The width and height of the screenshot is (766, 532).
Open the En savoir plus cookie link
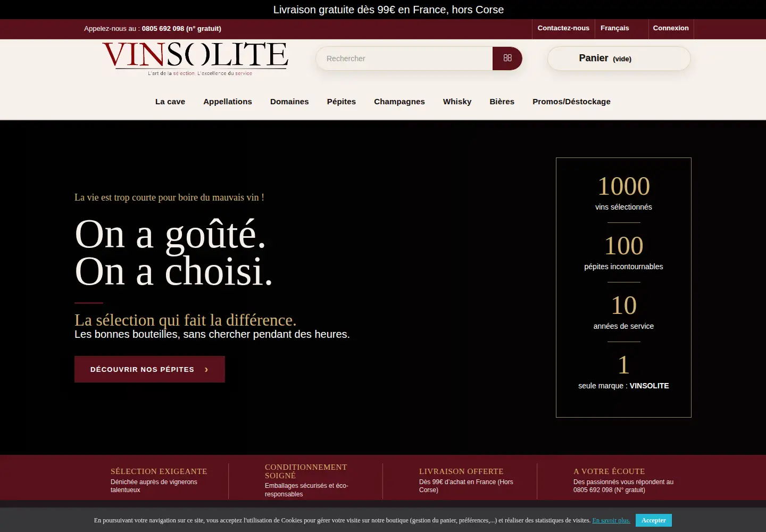(x=611, y=520)
